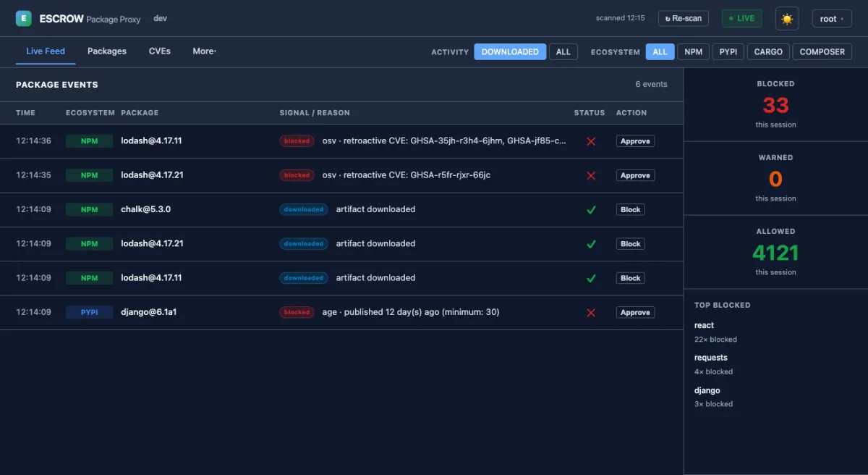Filter ecosystem by PYPI
This screenshot has height=475, width=868.
pyautogui.click(x=728, y=51)
